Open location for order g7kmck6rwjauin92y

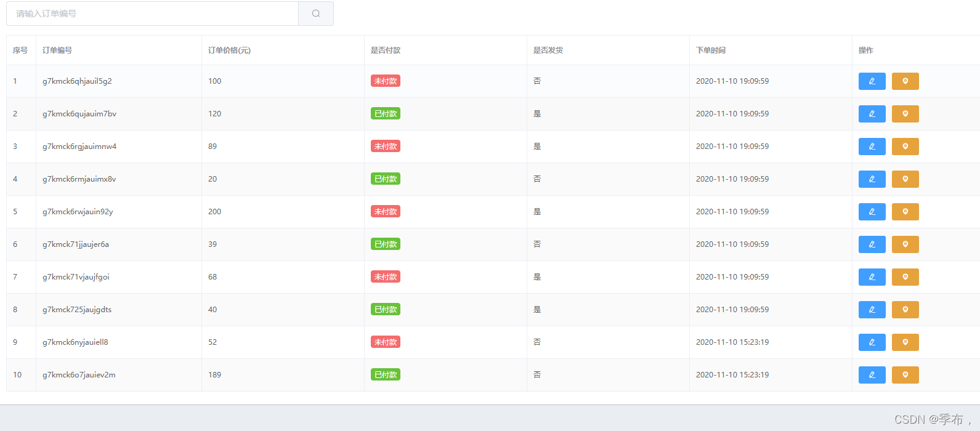click(x=905, y=212)
